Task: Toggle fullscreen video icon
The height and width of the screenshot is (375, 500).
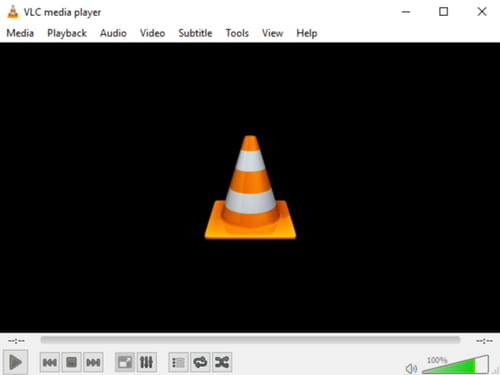Action: point(125,362)
